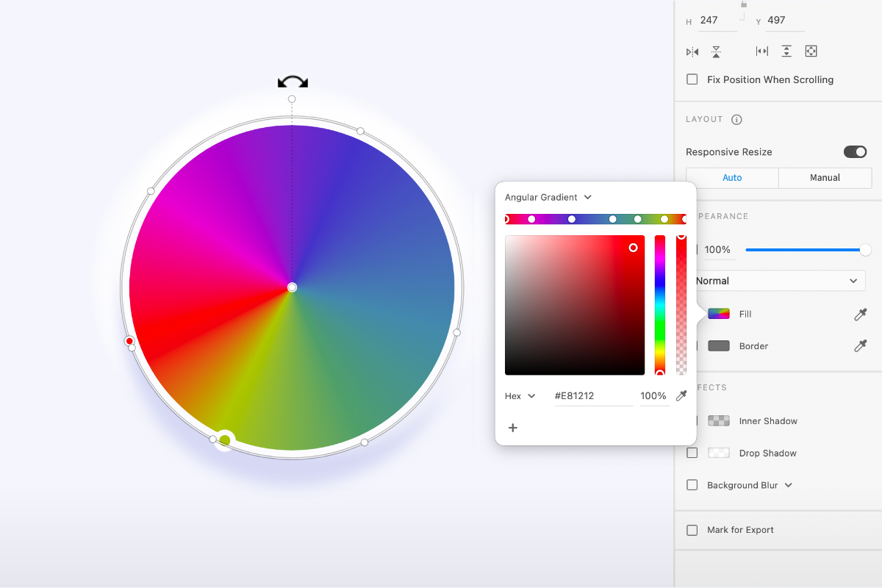Click the Border eyedropper icon
This screenshot has height=588, width=882.
click(x=859, y=345)
